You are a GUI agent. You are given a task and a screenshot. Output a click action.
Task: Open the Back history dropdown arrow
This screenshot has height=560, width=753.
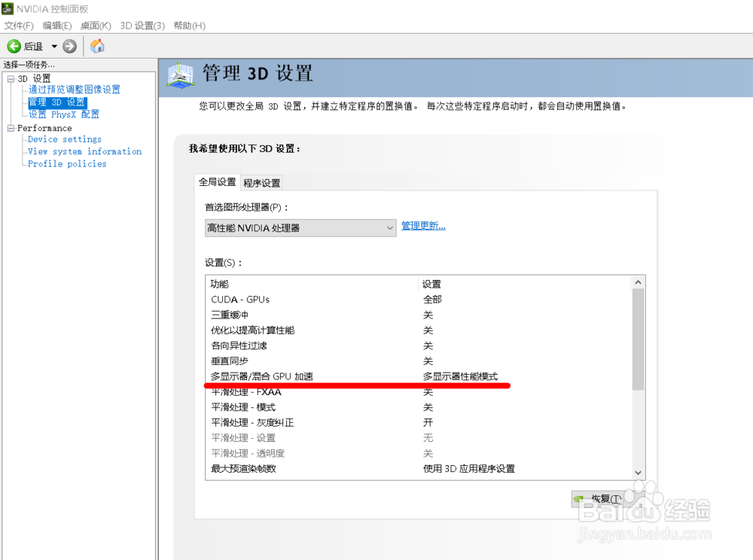[x=54, y=47]
